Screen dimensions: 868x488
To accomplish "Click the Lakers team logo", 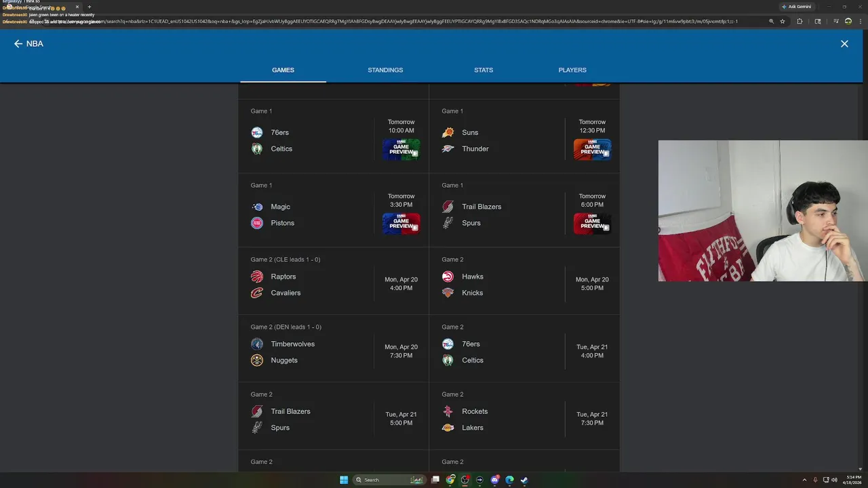I will click(448, 428).
